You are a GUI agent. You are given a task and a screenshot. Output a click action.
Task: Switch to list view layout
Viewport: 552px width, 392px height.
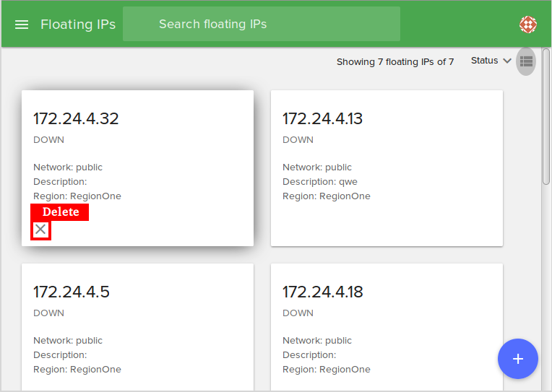point(526,61)
